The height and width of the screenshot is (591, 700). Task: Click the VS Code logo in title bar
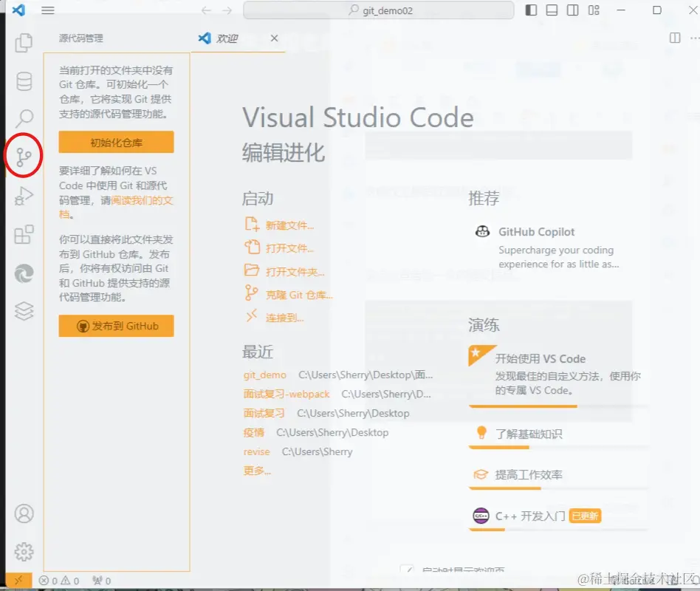coord(18,10)
